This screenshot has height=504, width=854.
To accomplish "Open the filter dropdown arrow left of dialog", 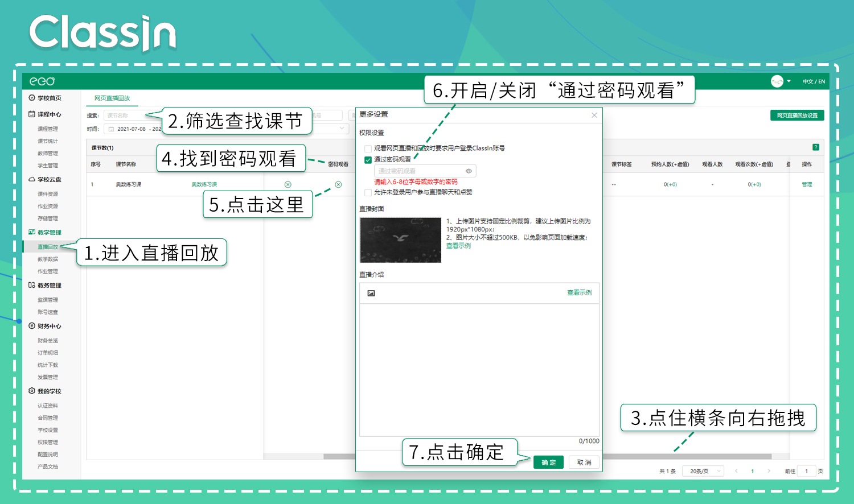I will click(342, 129).
